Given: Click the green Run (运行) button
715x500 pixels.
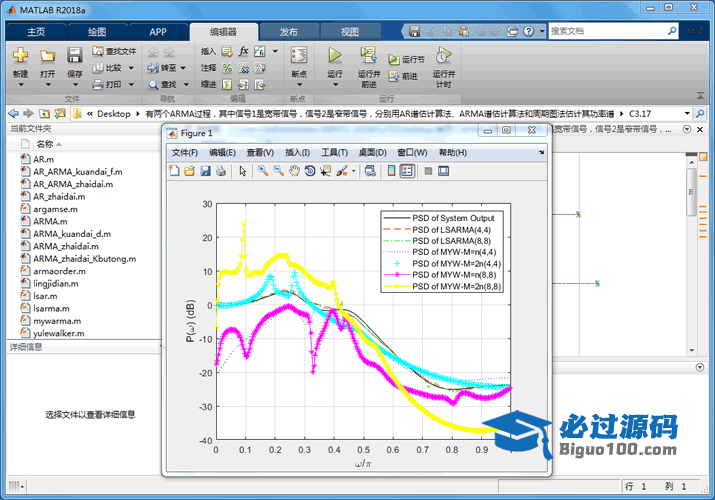Looking at the screenshot, I should pyautogui.click(x=335, y=57).
